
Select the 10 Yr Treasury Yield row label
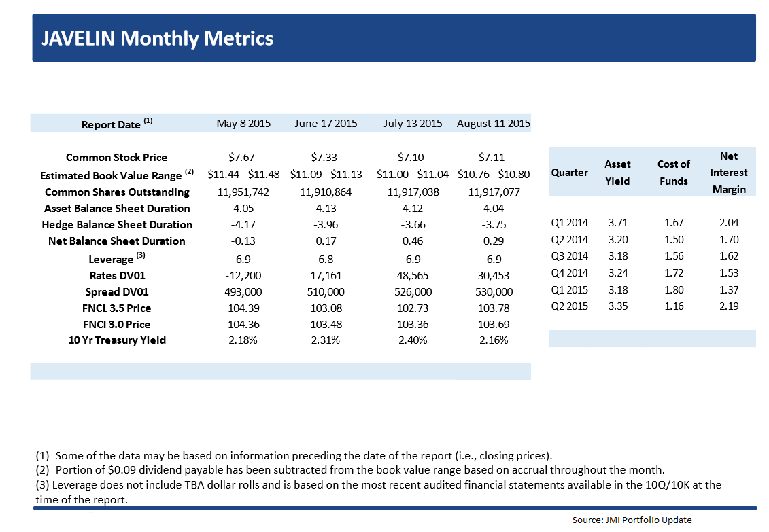(118, 340)
